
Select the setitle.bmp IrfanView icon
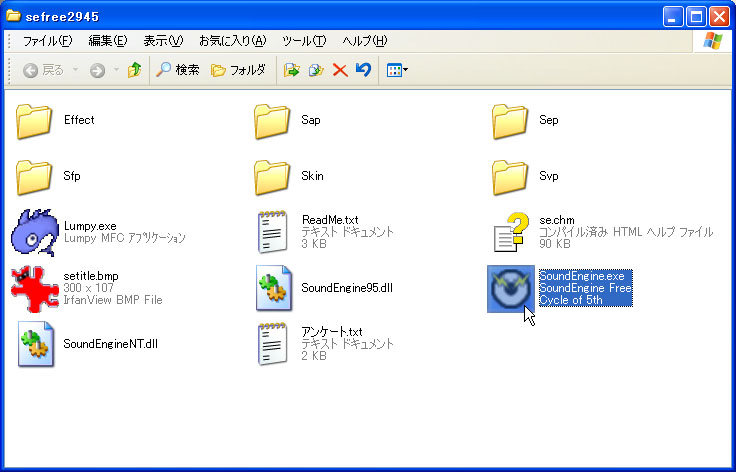pos(35,289)
